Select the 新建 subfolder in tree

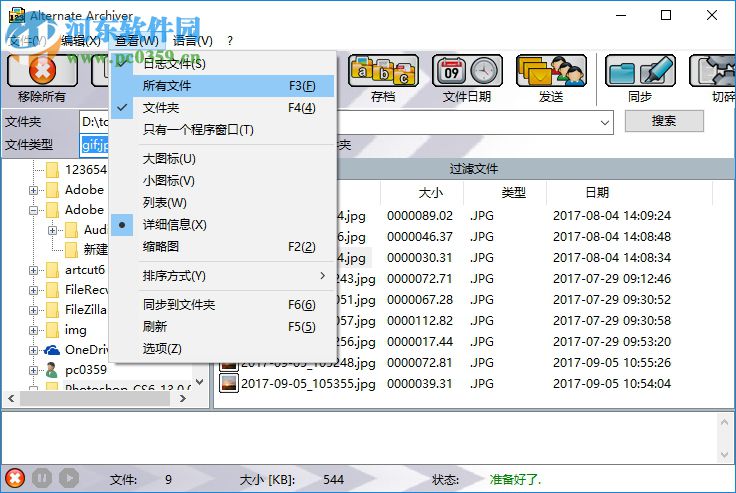(x=96, y=249)
